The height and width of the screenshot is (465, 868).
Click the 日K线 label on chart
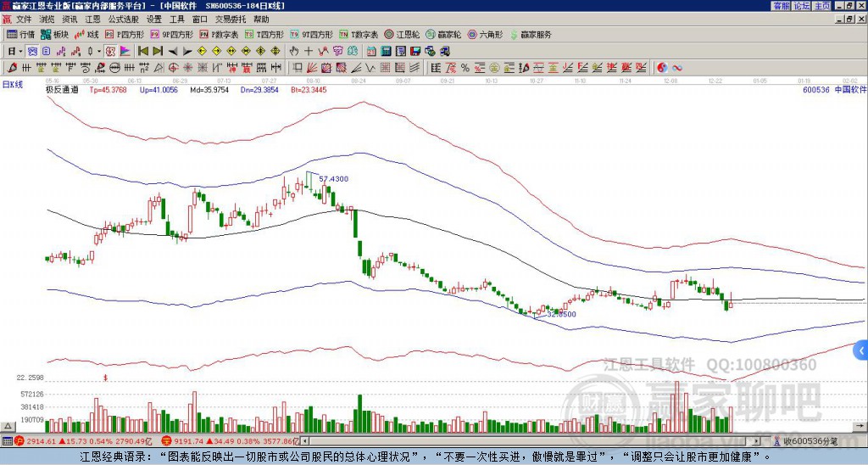click(x=13, y=85)
